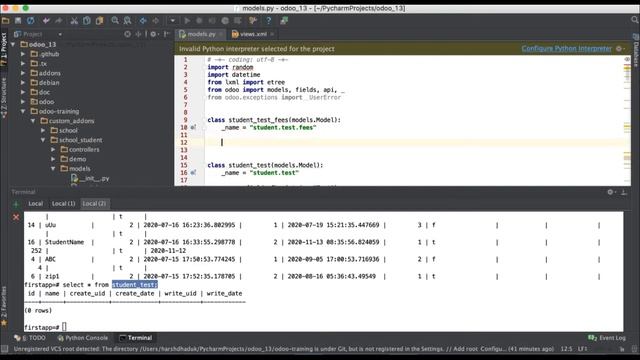The height and width of the screenshot is (360, 640).
Task: Switch to the Local terminal tab
Action: [x=36, y=203]
